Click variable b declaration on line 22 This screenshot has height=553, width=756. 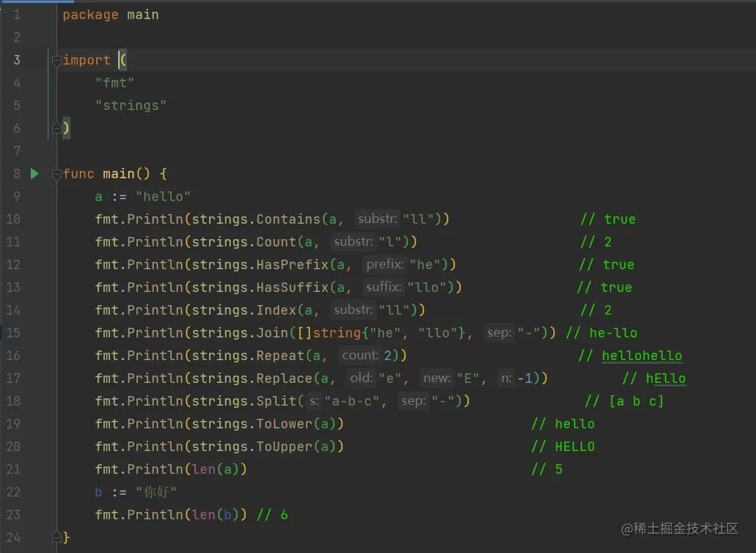98,492
